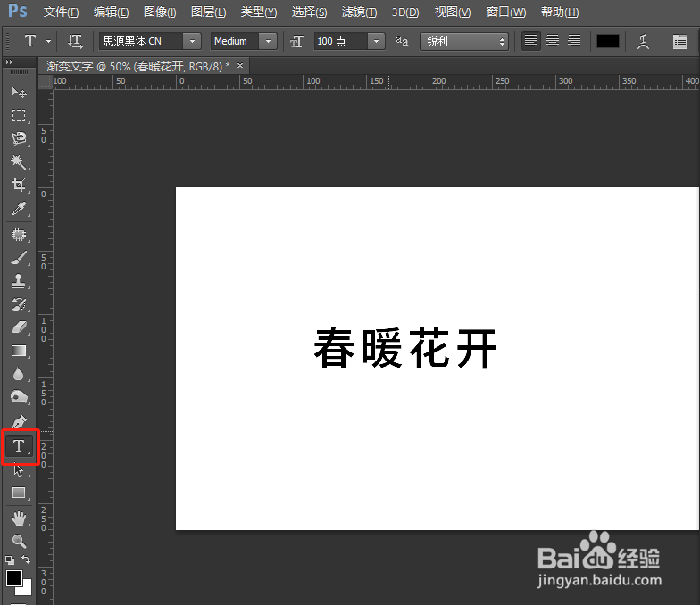Open the anti-aliasing dropdown 锐利

tap(464, 41)
